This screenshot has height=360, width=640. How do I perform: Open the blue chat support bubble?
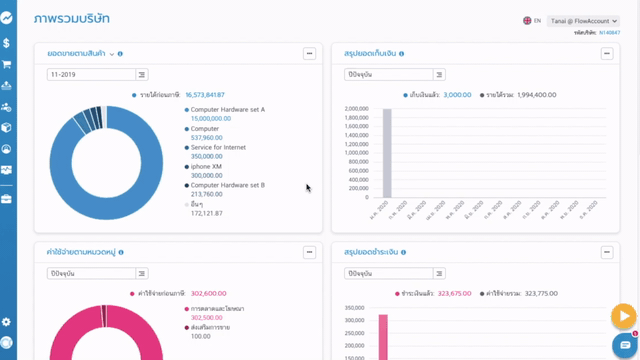[625, 345]
